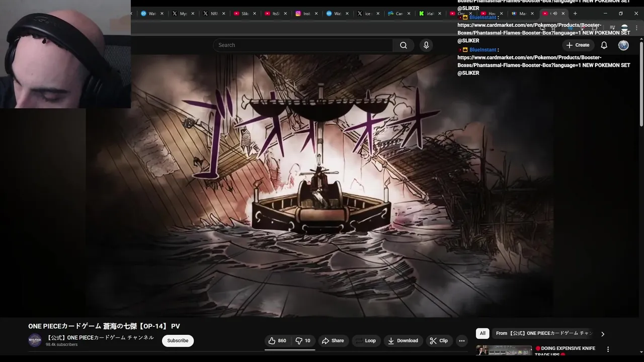Switch to the Slik YouTube tab
The height and width of the screenshot is (362, 644).
tap(245, 14)
